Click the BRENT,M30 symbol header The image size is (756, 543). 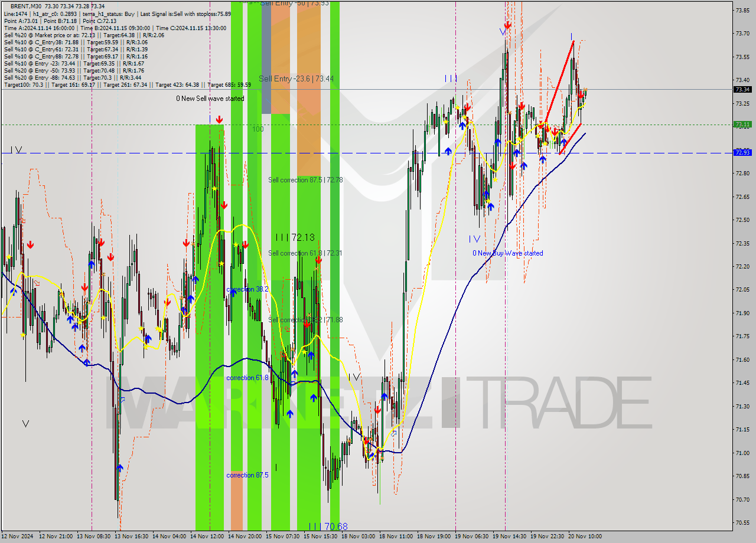(58, 5)
